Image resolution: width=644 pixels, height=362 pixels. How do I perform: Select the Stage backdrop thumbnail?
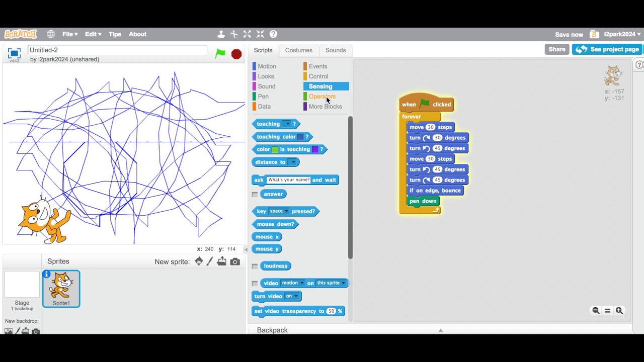click(22, 285)
